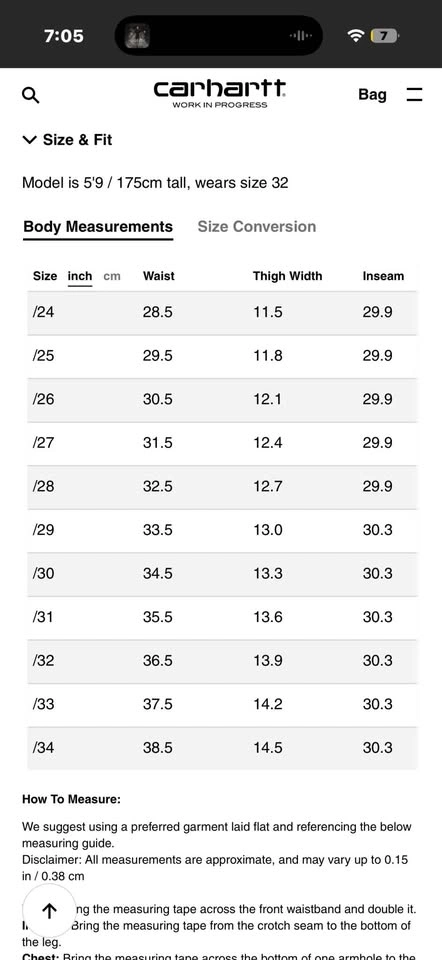Open the search magnifier icon
442x960 pixels.
tap(31, 95)
